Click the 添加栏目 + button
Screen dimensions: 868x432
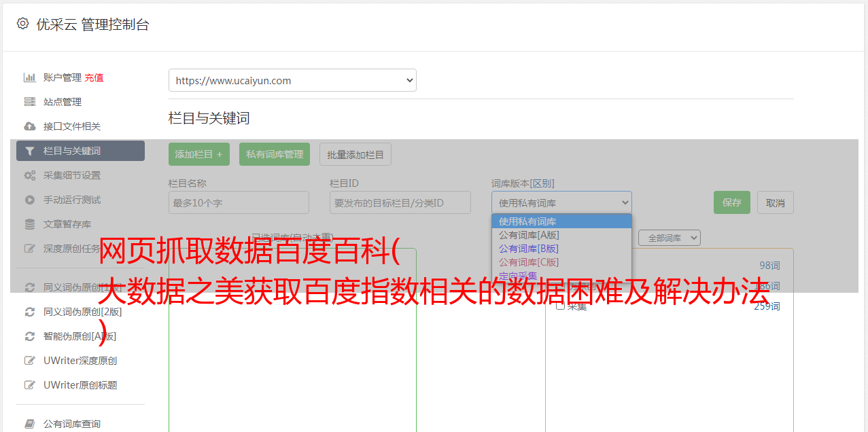(199, 154)
